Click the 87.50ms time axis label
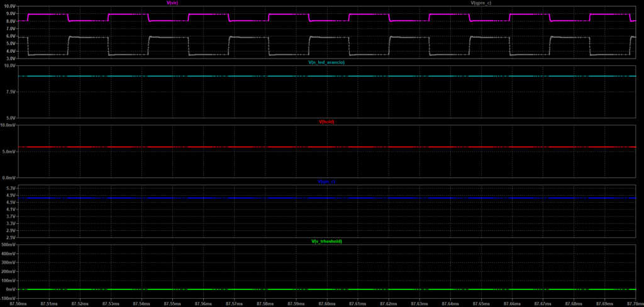This screenshot has width=644, height=307. click(x=18, y=304)
